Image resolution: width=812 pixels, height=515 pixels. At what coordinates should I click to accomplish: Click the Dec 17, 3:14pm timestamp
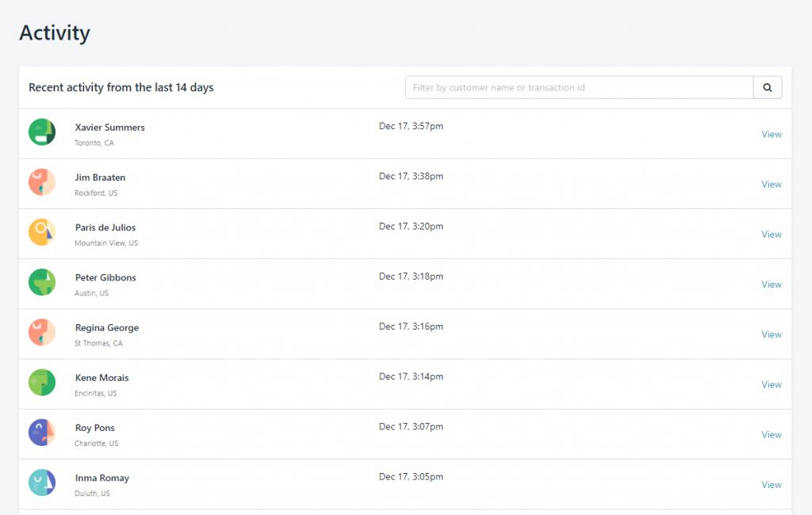(x=412, y=377)
